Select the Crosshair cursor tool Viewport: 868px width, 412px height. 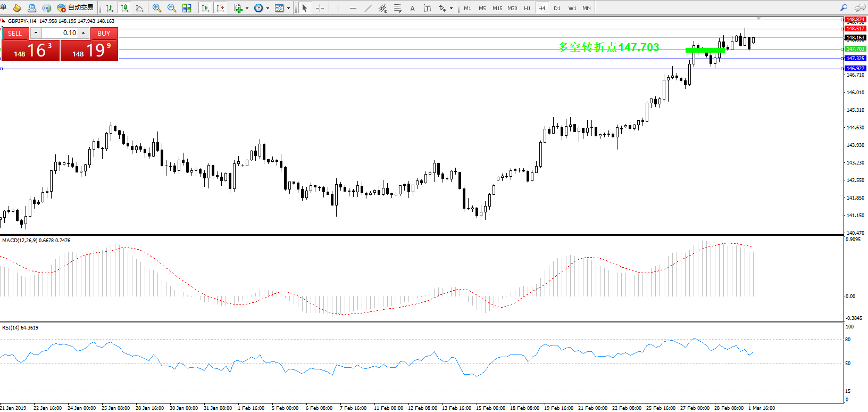click(x=320, y=8)
